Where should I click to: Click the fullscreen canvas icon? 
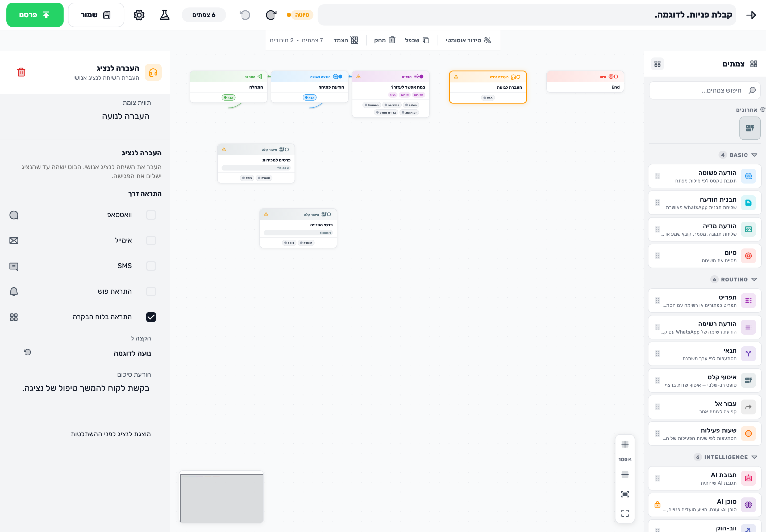tap(625, 513)
